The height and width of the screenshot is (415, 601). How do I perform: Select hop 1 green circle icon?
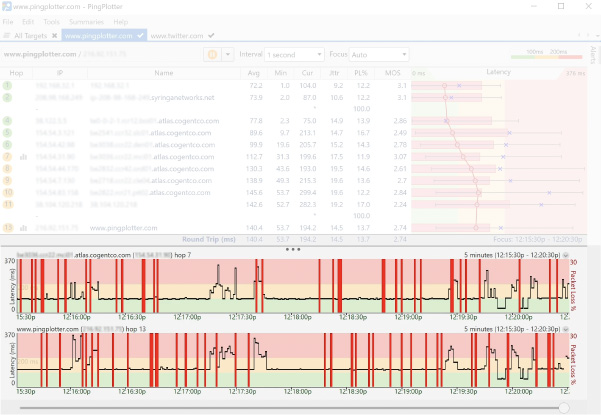click(x=7, y=85)
